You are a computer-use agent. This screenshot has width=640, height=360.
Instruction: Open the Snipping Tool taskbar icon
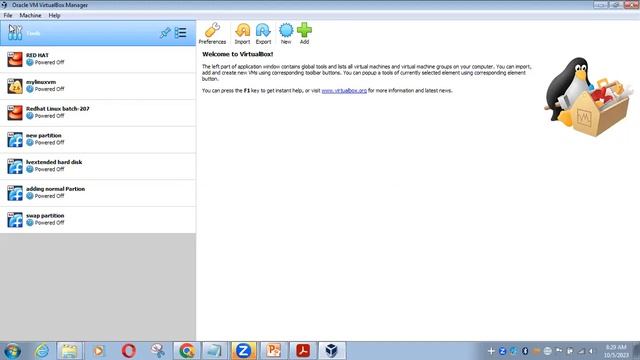[x=158, y=351]
